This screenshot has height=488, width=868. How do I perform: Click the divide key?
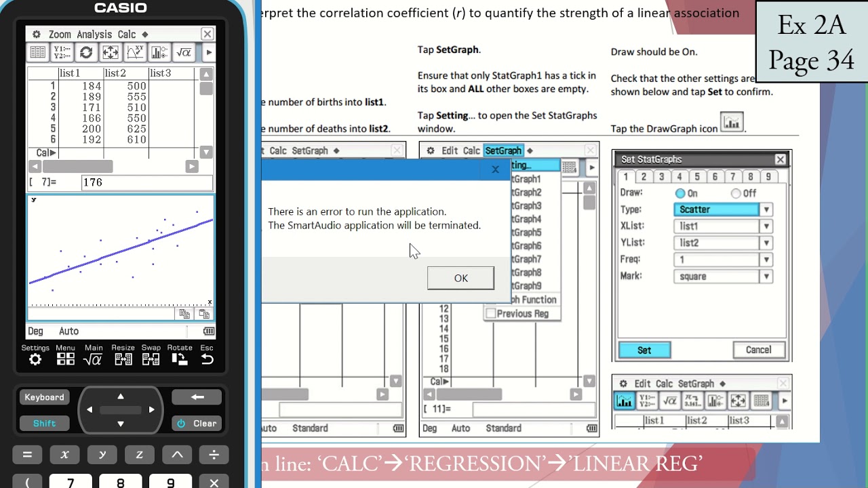pyautogui.click(x=214, y=455)
